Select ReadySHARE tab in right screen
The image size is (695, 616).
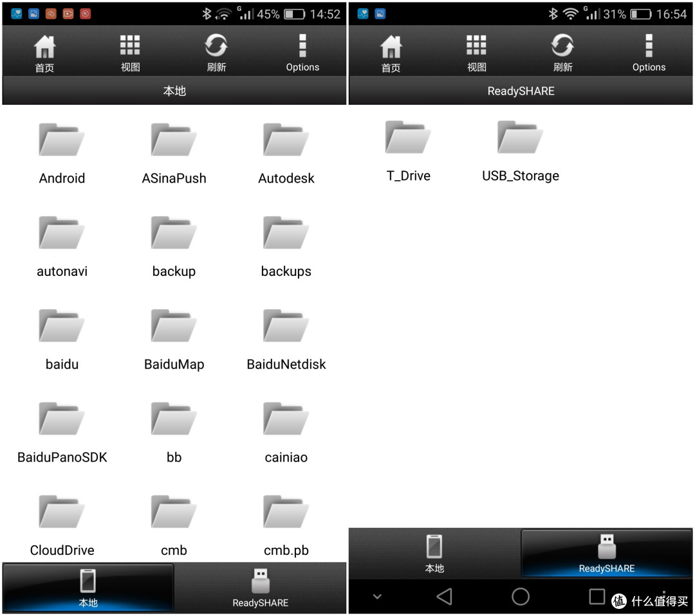coord(607,554)
